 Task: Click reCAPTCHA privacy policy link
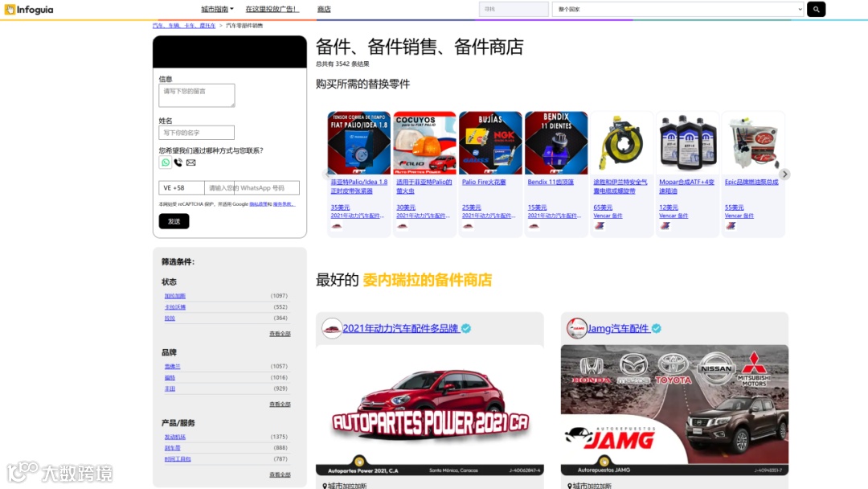click(259, 204)
